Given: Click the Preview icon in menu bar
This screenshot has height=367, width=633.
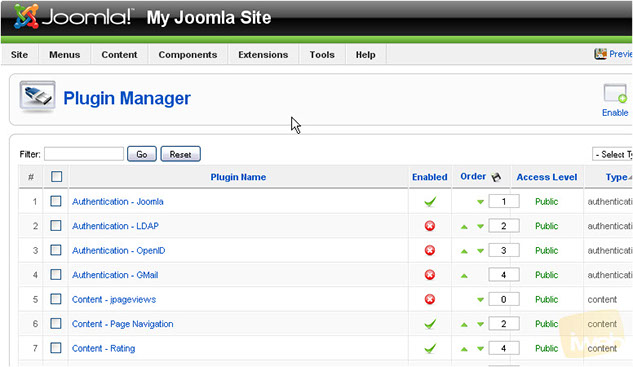Looking at the screenshot, I should click(x=600, y=54).
